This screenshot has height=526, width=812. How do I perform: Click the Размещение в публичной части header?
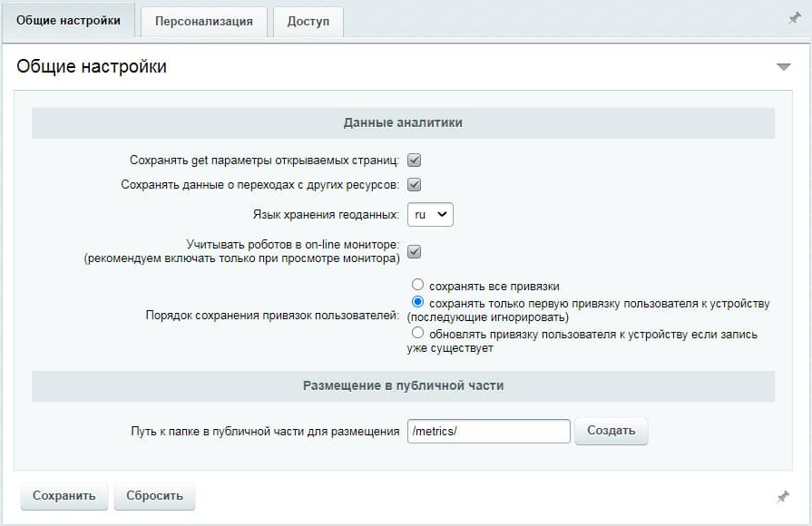403,385
